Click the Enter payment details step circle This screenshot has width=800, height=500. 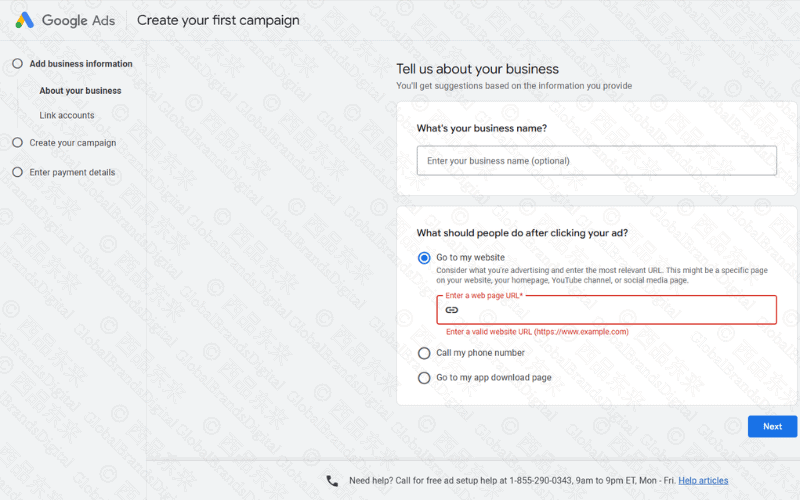pyautogui.click(x=17, y=172)
